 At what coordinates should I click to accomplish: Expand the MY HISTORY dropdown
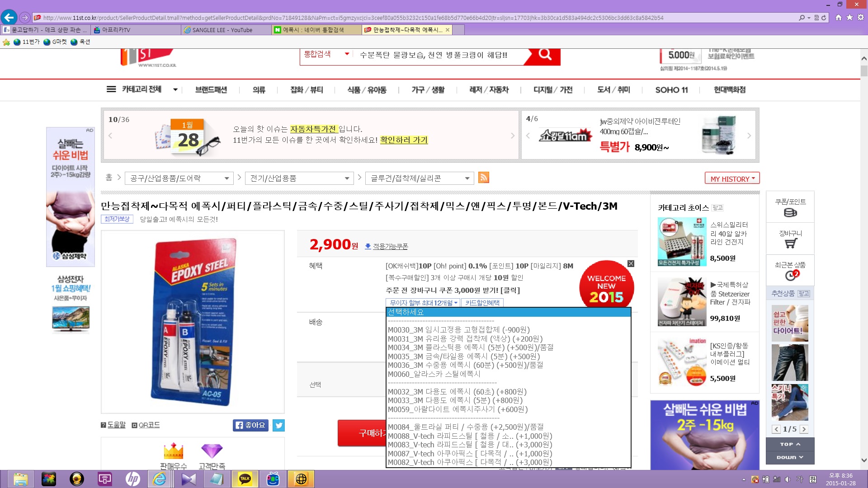[x=732, y=178]
